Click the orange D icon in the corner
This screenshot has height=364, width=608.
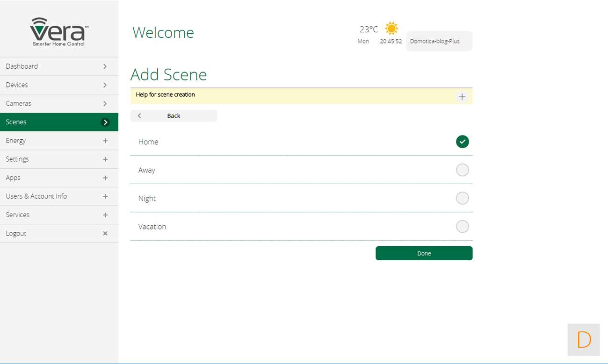(x=584, y=340)
